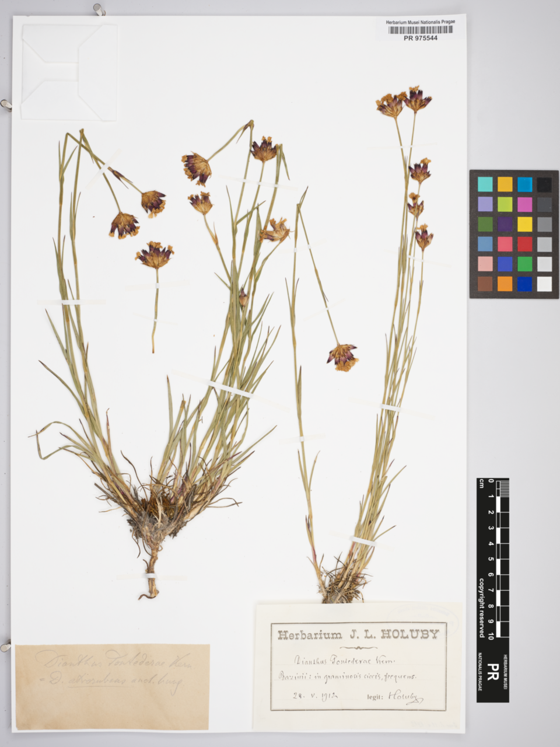Select the purple swatch on the color chart
The width and height of the screenshot is (560, 747).
[505, 224]
